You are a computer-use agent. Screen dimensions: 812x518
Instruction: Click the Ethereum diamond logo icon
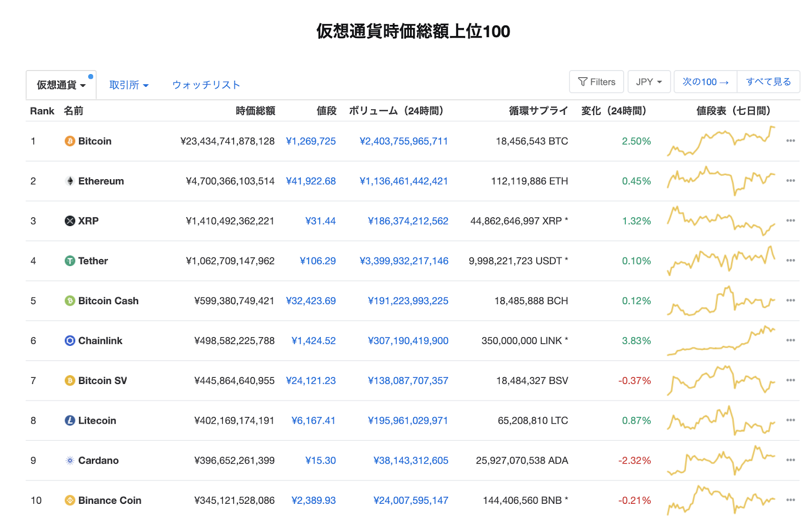pyautogui.click(x=70, y=181)
